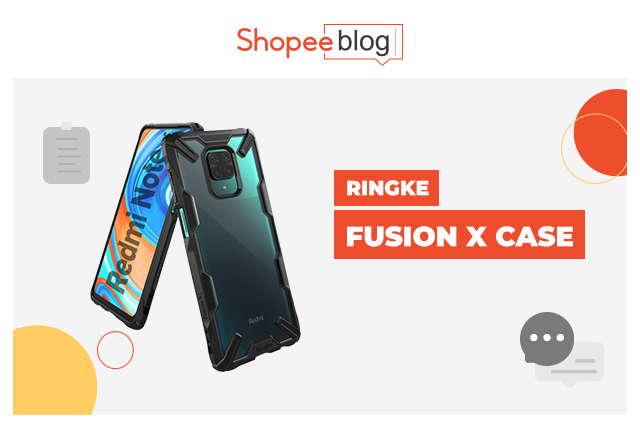Click the gray clipboard icon
This screenshot has height=427, width=640.
coord(67,153)
